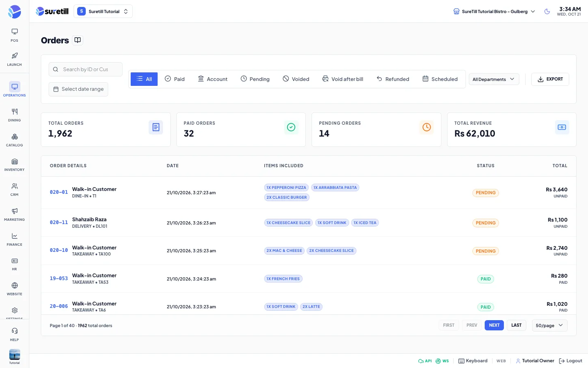The width and height of the screenshot is (588, 368).
Task: Expand the Suretill Tutorial workspace switcher
Action: coord(103,11)
